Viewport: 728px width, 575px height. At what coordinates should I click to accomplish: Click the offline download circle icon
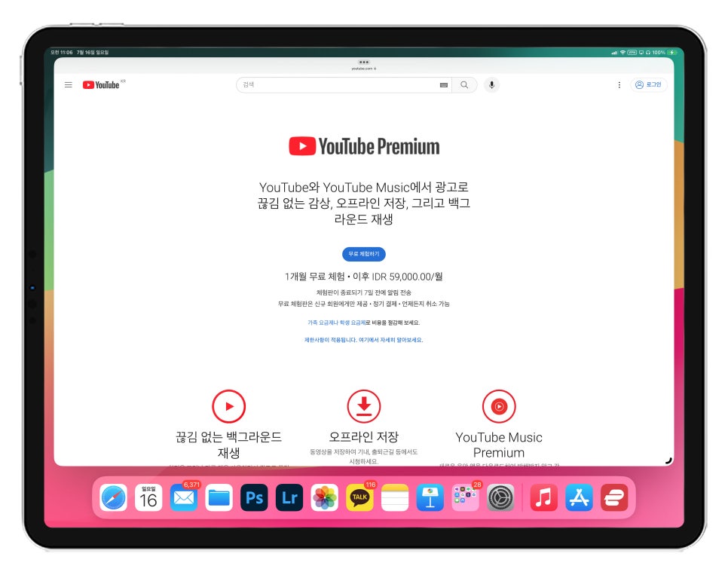[363, 406]
